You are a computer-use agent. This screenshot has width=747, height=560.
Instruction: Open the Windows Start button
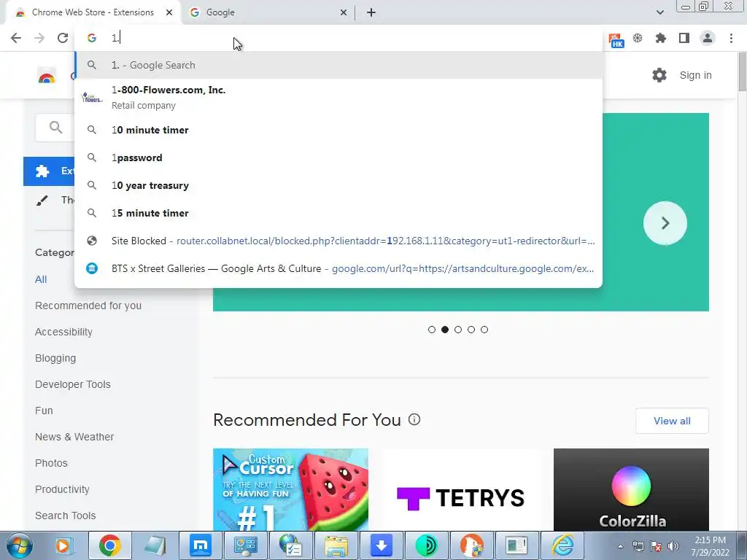[x=19, y=545]
